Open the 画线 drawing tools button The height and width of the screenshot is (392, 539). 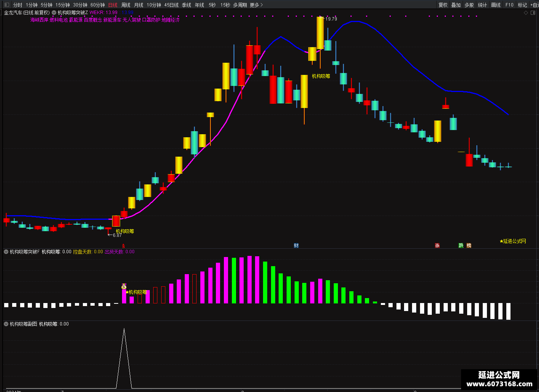click(x=496, y=5)
